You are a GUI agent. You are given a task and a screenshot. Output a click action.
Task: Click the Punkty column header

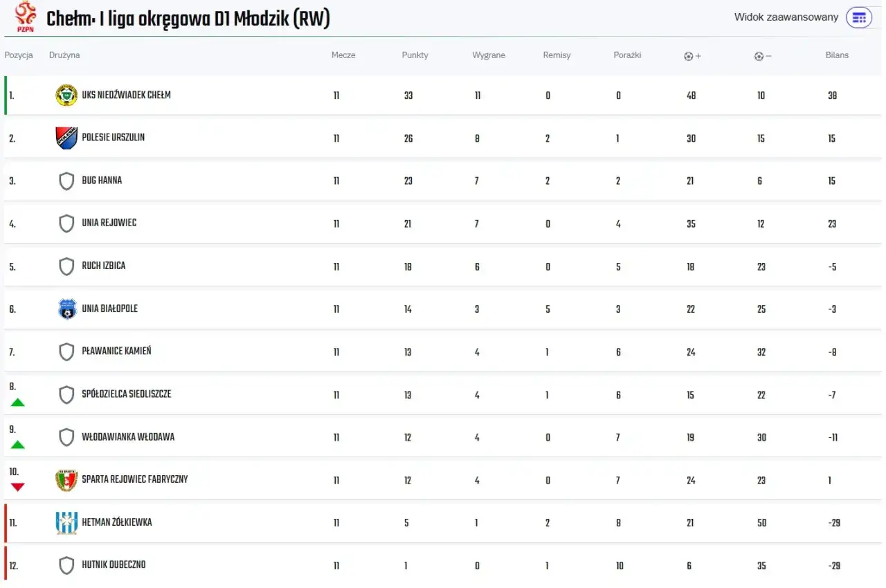(415, 55)
